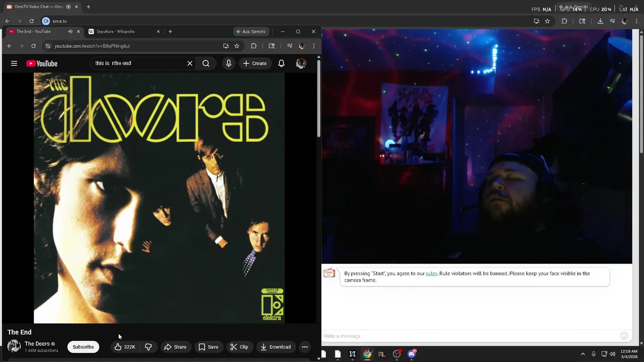Start voice search with the microphone icon
Screen dimensions: 644x362
click(x=228, y=63)
